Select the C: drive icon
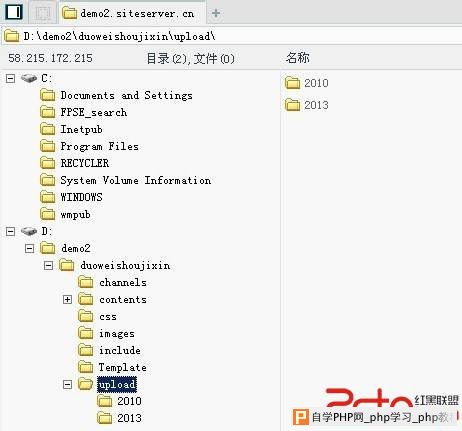This screenshot has width=462, height=431. pyautogui.click(x=29, y=78)
